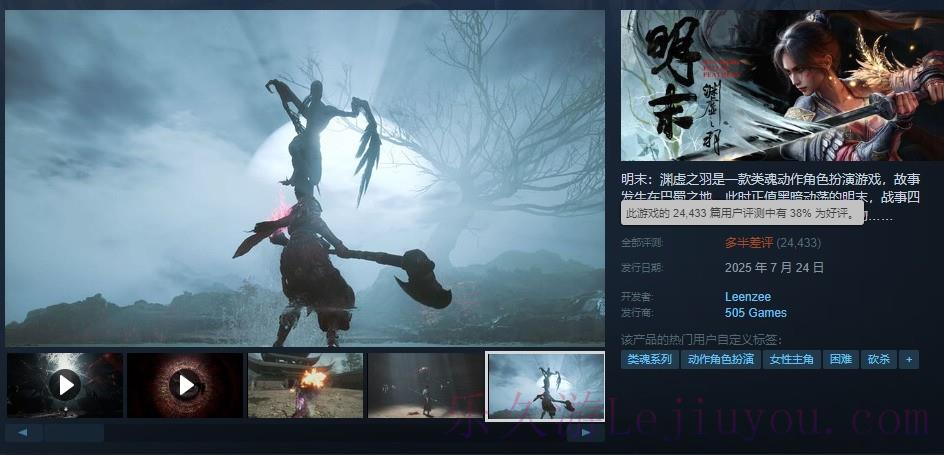Click the main screenshot of scythe boss
This screenshot has height=455, width=944.
[305, 178]
